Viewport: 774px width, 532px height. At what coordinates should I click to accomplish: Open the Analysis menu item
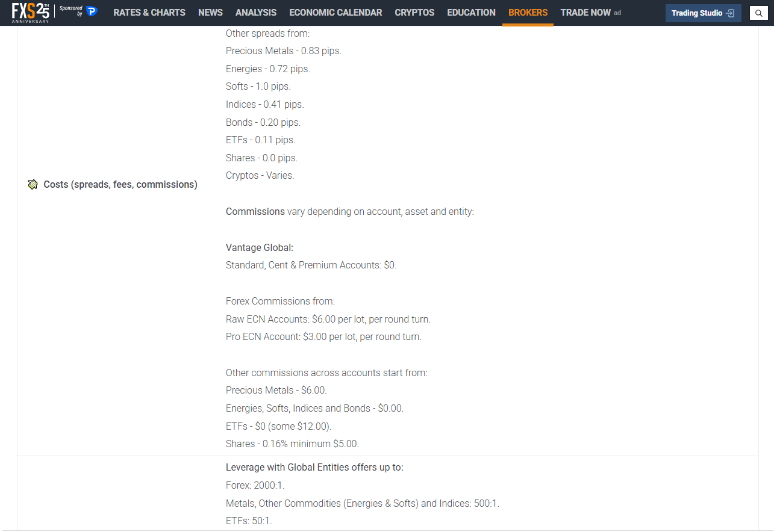[x=256, y=13]
